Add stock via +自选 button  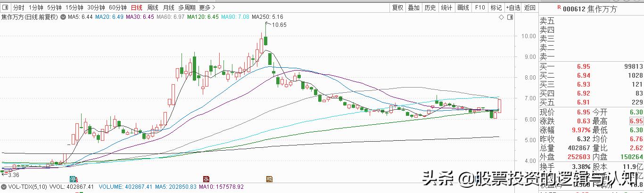click(x=513, y=8)
